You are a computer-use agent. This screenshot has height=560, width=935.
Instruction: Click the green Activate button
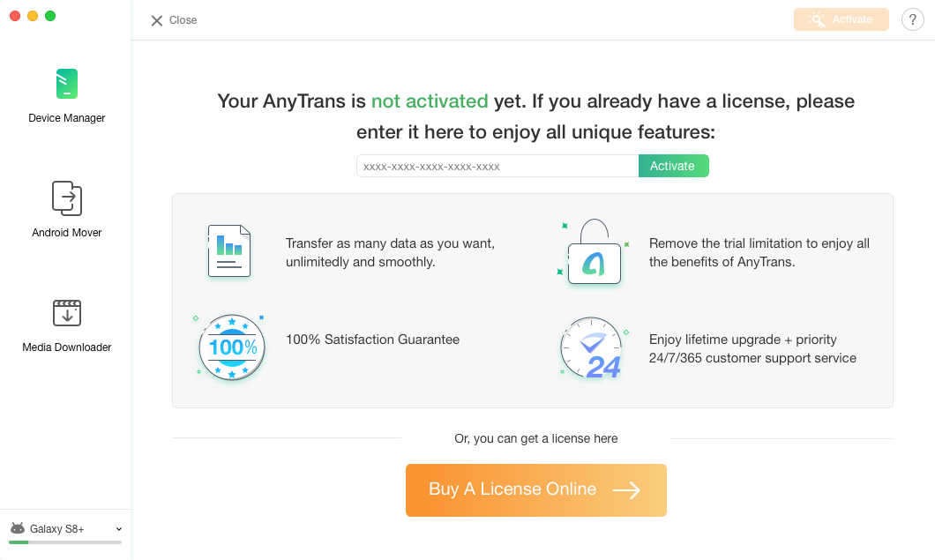tap(673, 166)
